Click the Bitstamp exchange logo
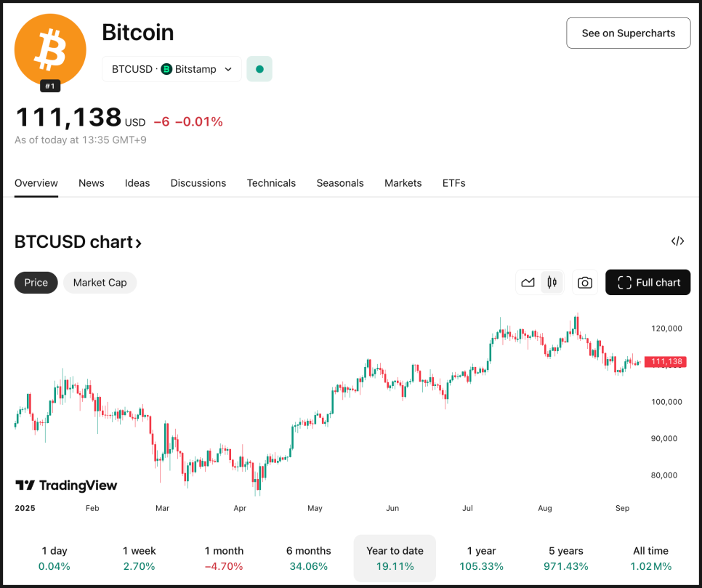Image resolution: width=702 pixels, height=588 pixels. click(166, 69)
